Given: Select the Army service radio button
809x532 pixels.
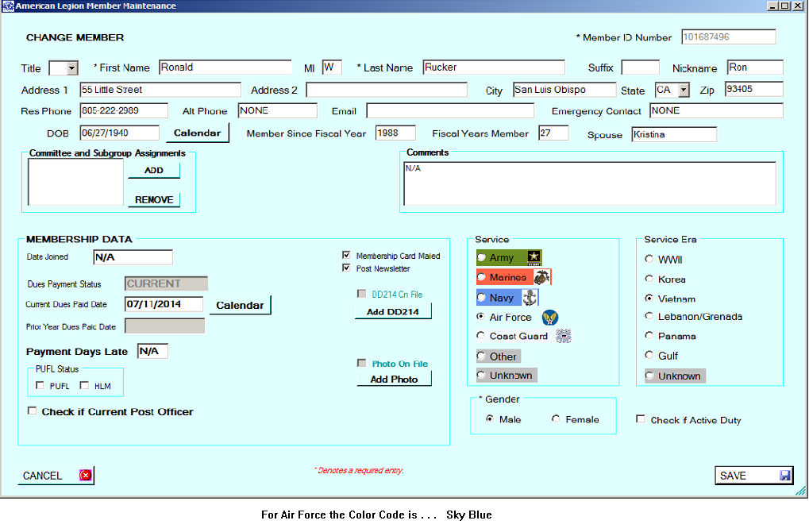Looking at the screenshot, I should (481, 257).
